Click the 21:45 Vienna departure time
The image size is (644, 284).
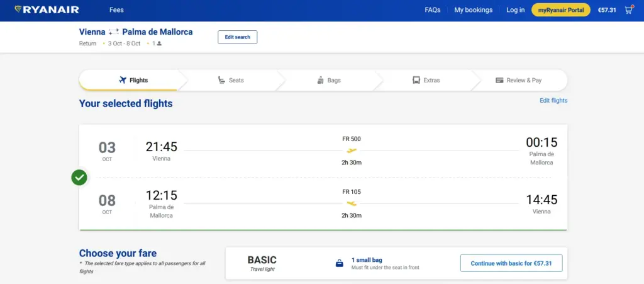[162, 147]
